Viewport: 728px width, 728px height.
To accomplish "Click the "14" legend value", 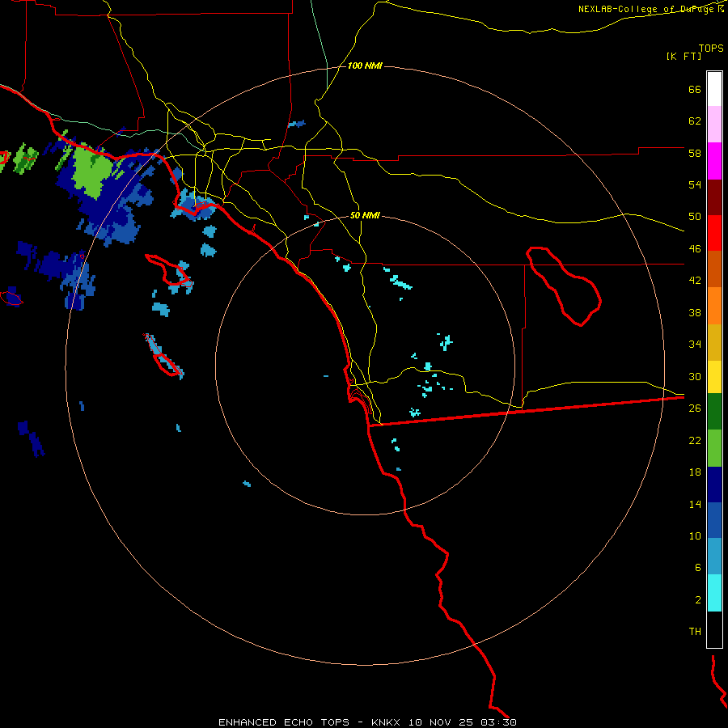I will 695,504.
